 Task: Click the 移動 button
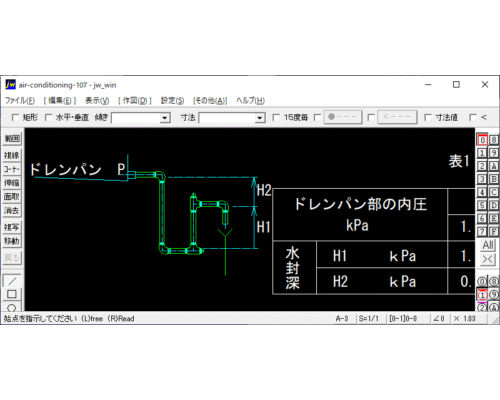click(x=12, y=241)
